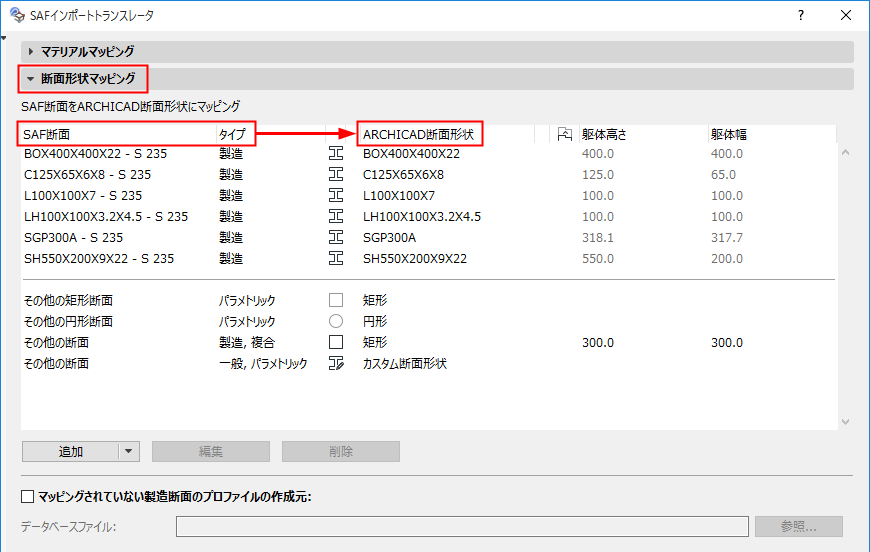
Task: Close the SAF import translator dialog
Action: 846,16
